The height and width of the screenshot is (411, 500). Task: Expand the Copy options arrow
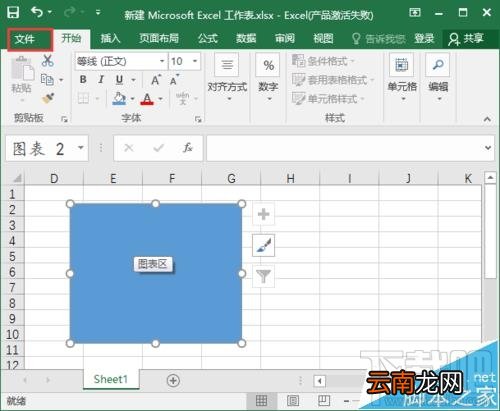point(61,80)
